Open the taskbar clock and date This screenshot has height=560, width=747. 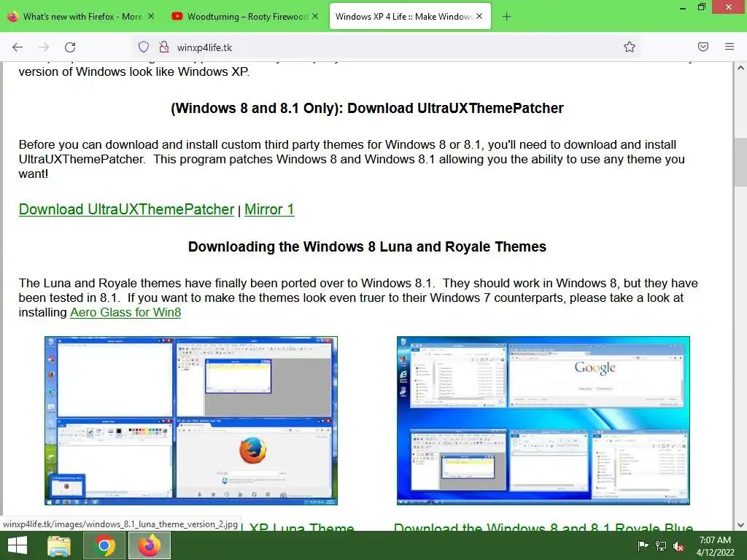[715, 546]
